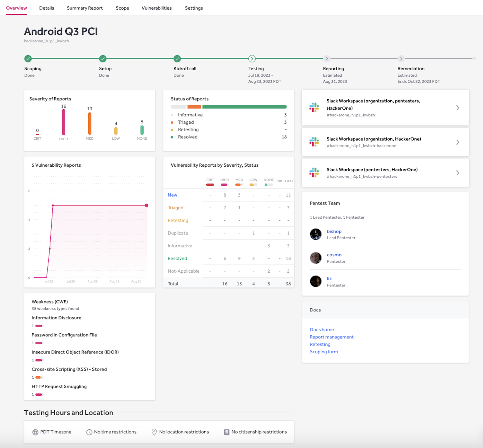Open bishop's pentester profile

[x=334, y=231]
